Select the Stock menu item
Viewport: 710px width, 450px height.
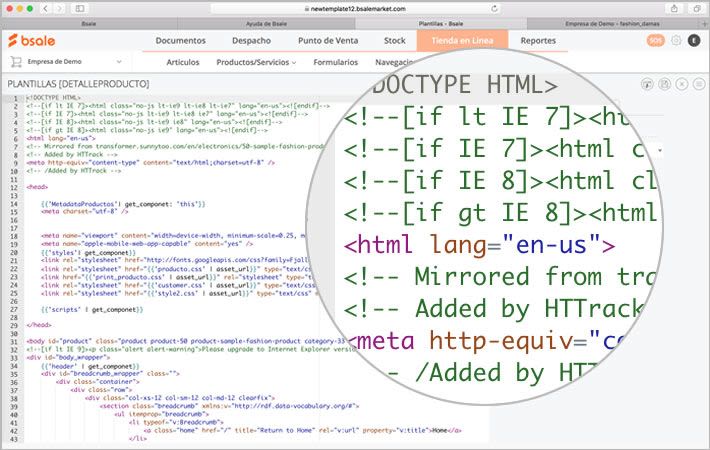point(394,41)
